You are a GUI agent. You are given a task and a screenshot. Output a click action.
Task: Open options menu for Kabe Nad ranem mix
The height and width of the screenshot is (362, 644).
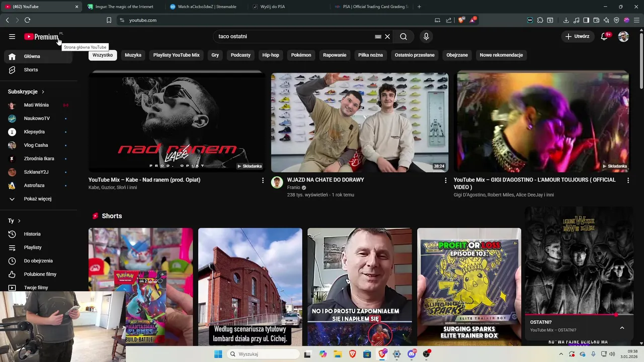coord(263,180)
